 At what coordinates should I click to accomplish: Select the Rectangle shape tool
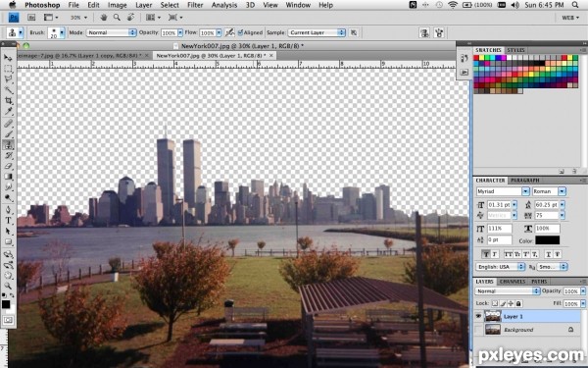pyautogui.click(x=8, y=242)
